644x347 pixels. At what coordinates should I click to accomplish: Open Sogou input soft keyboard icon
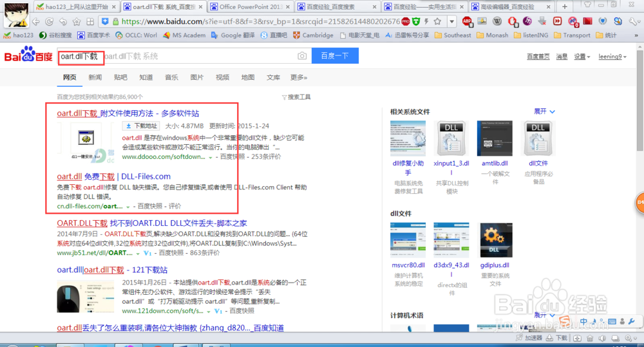click(x=612, y=322)
